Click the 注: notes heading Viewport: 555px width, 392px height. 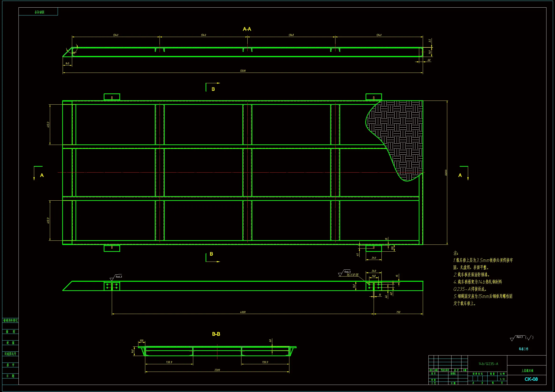tap(456, 253)
